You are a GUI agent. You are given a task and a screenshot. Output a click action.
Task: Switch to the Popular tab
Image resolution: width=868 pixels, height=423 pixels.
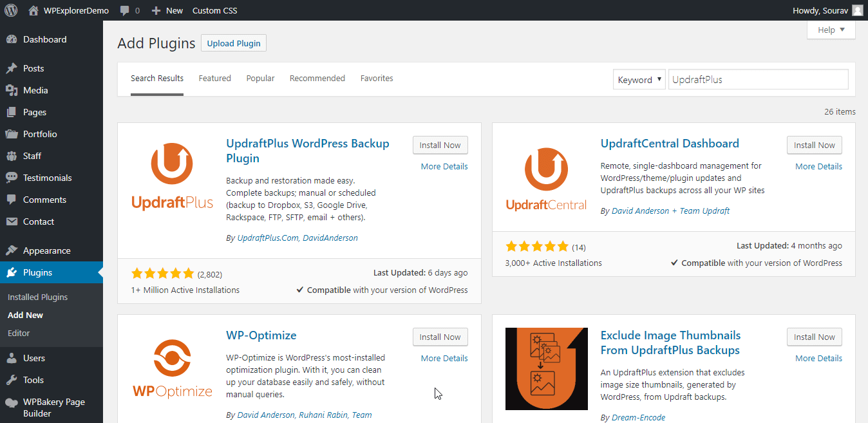point(260,78)
